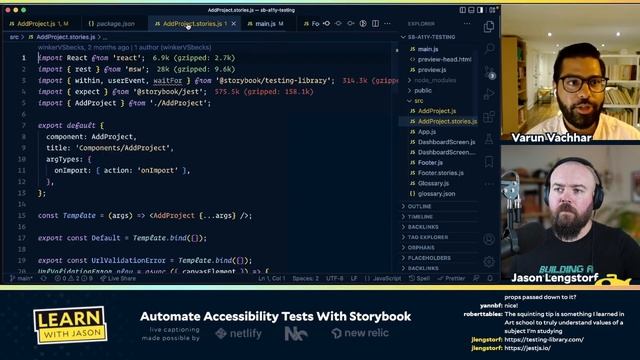Click the Spell checker status item
This screenshot has width=640, height=360.
pyautogui.click(x=419, y=278)
